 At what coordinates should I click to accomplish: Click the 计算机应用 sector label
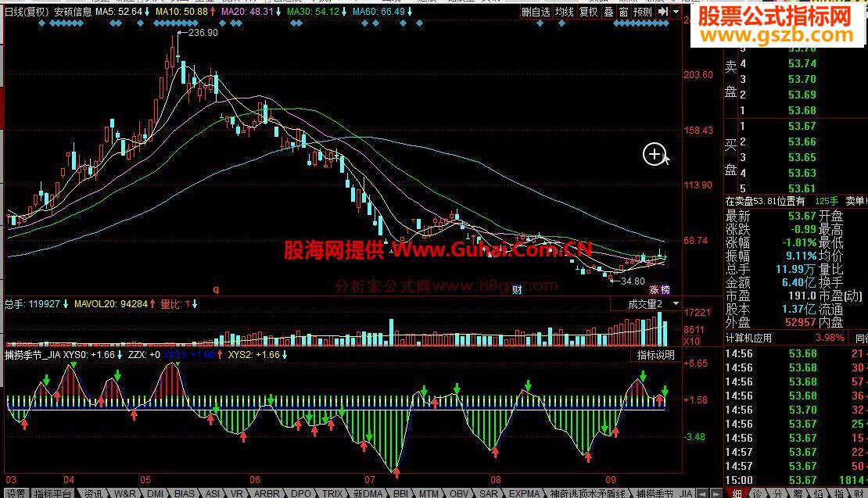point(748,338)
